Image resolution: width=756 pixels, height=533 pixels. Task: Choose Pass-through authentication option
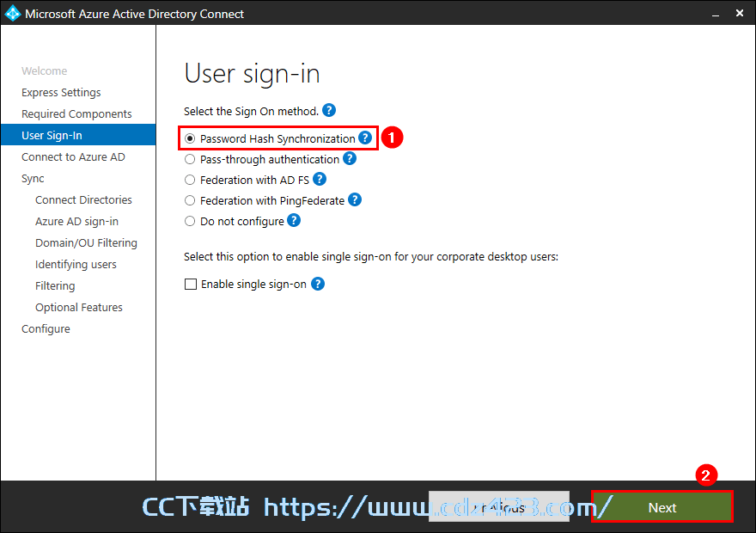point(190,159)
